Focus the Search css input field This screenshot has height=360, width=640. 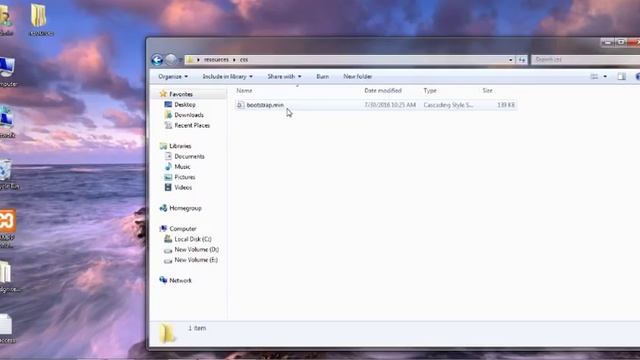coord(586,60)
